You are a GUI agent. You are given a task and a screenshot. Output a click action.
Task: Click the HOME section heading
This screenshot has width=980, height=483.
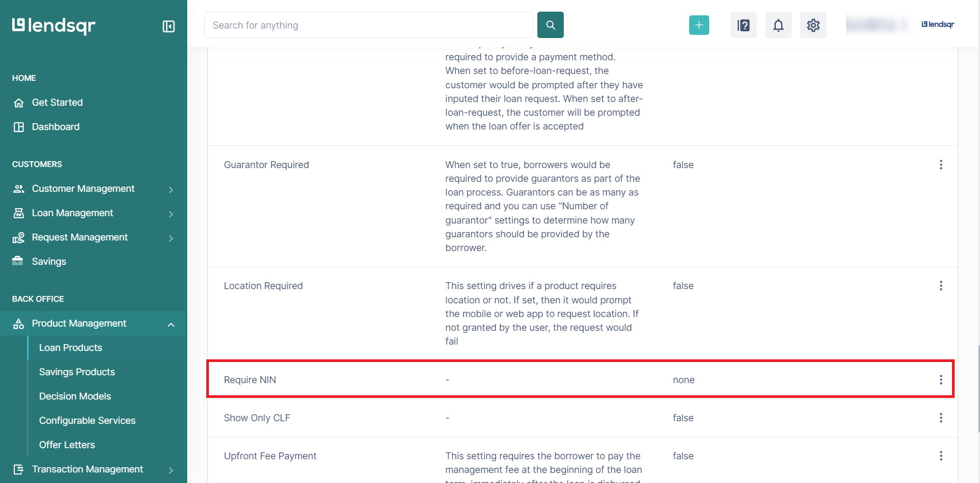tap(24, 78)
